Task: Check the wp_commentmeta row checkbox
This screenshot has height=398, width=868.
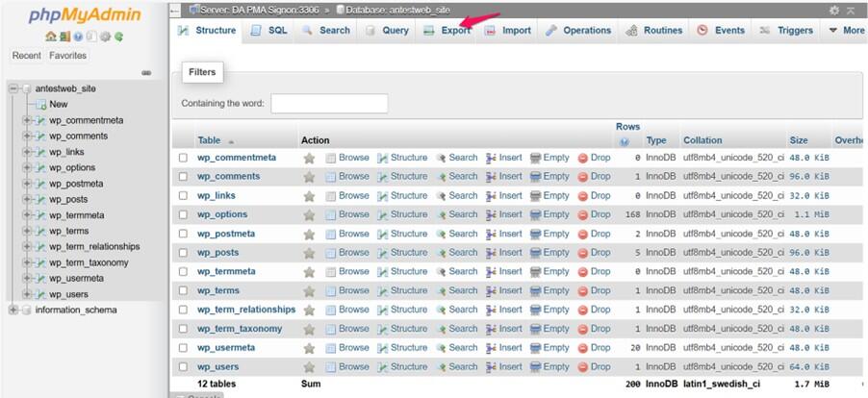Action: [183, 158]
